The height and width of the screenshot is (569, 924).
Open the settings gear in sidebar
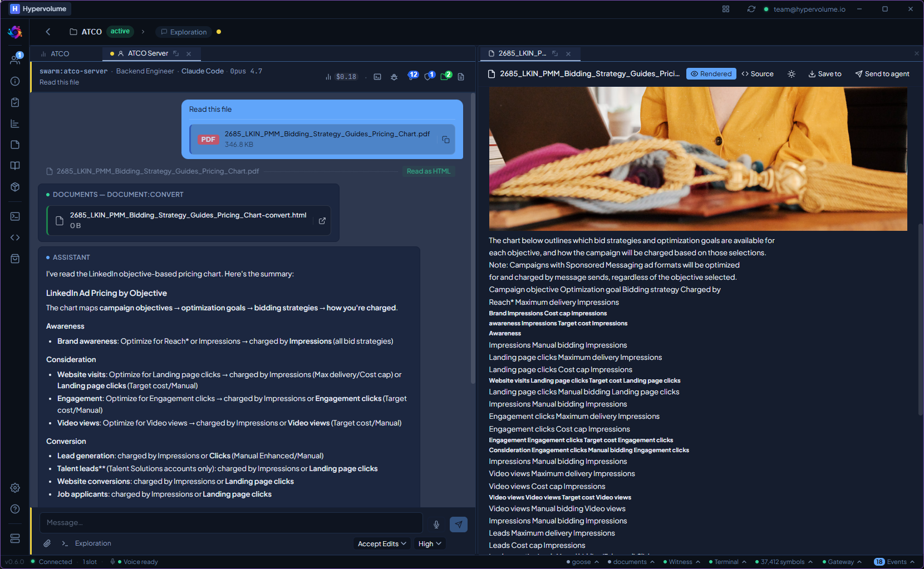[x=15, y=488]
